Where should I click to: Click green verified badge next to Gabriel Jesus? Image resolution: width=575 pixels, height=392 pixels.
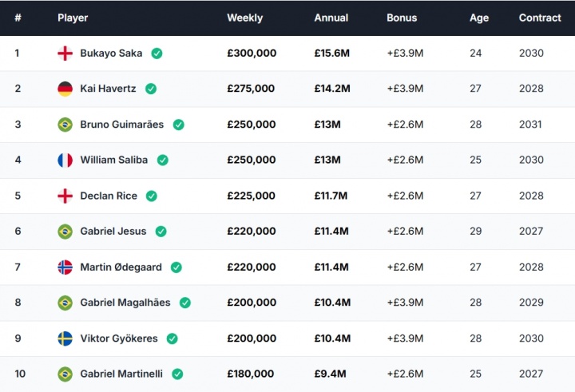[x=161, y=232]
